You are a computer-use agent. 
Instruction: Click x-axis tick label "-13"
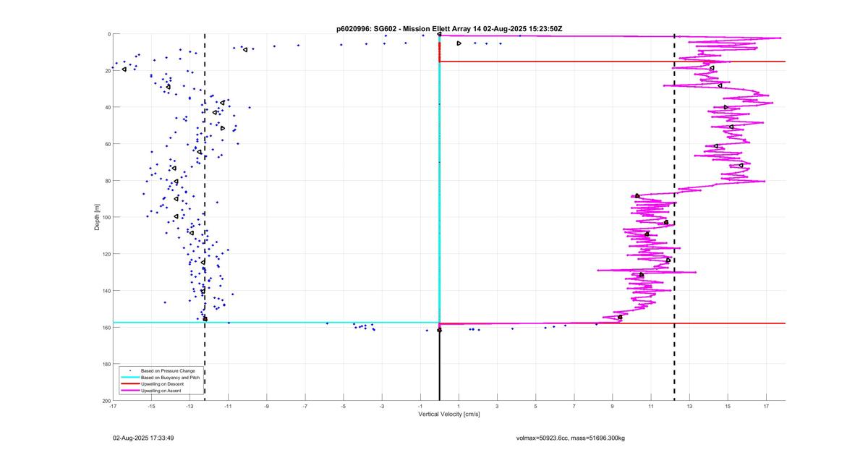[x=190, y=407]
